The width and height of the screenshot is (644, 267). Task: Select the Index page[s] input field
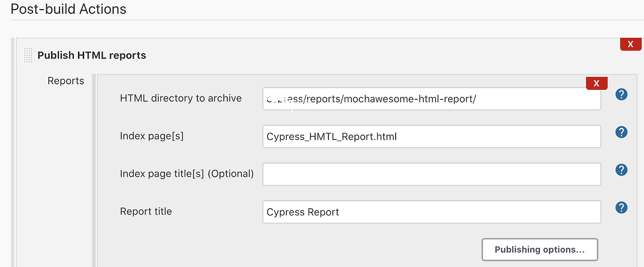click(x=431, y=136)
